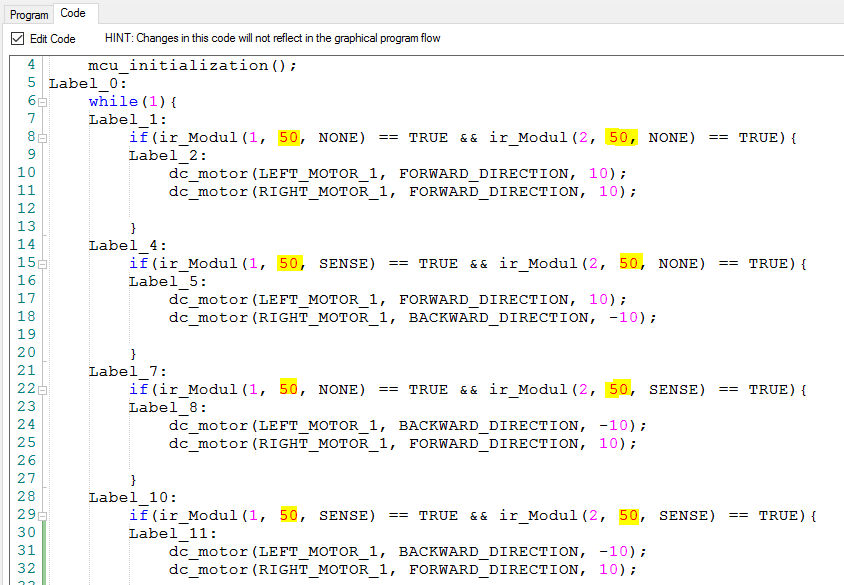Switch to the Program tab
The height and width of the screenshot is (585, 844).
point(29,15)
